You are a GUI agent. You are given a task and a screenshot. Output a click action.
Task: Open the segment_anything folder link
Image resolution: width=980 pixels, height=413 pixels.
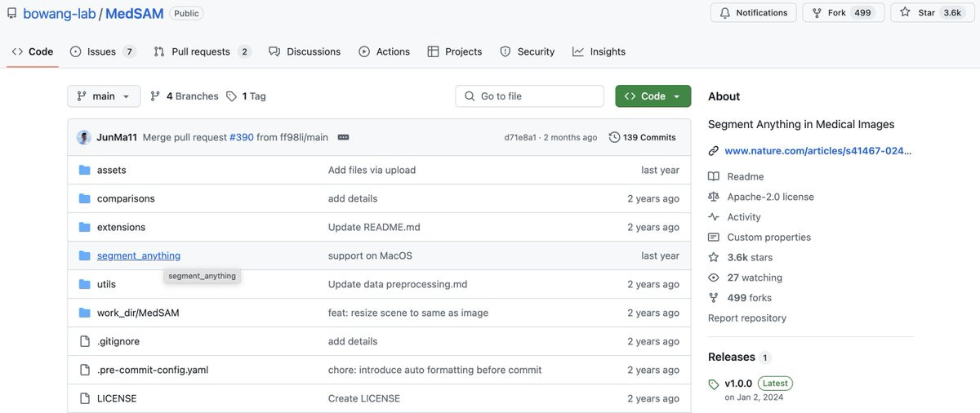(x=139, y=255)
